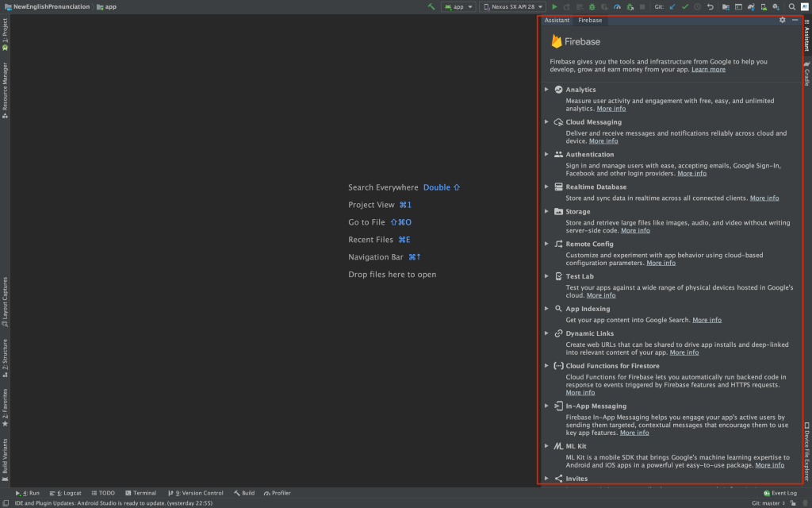Open the 1: Project side panel
812x508 pixels.
tap(6, 34)
